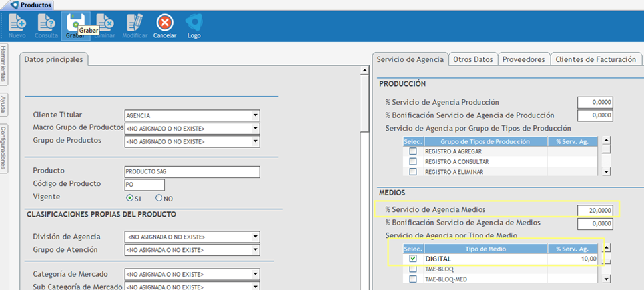Open the Ayuda side tab
The image size is (644, 290).
[x=3, y=105]
